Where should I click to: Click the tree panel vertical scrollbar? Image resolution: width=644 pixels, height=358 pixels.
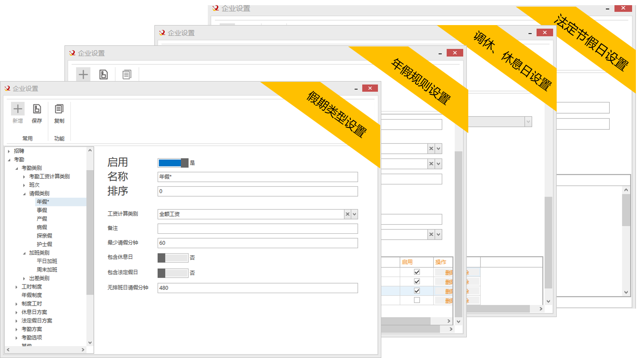tap(90, 232)
